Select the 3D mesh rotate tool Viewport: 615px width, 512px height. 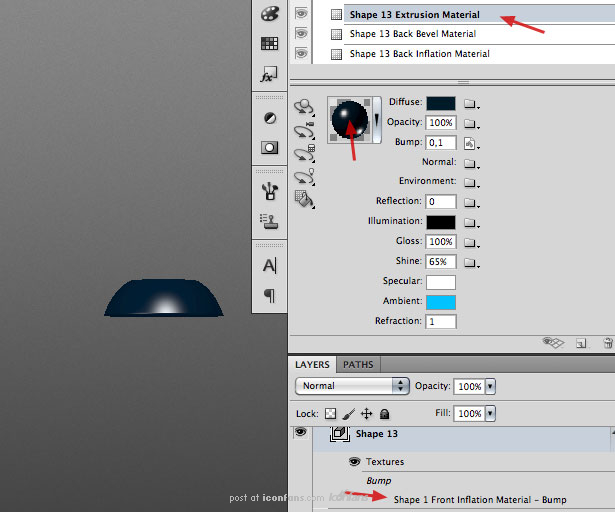click(x=304, y=154)
